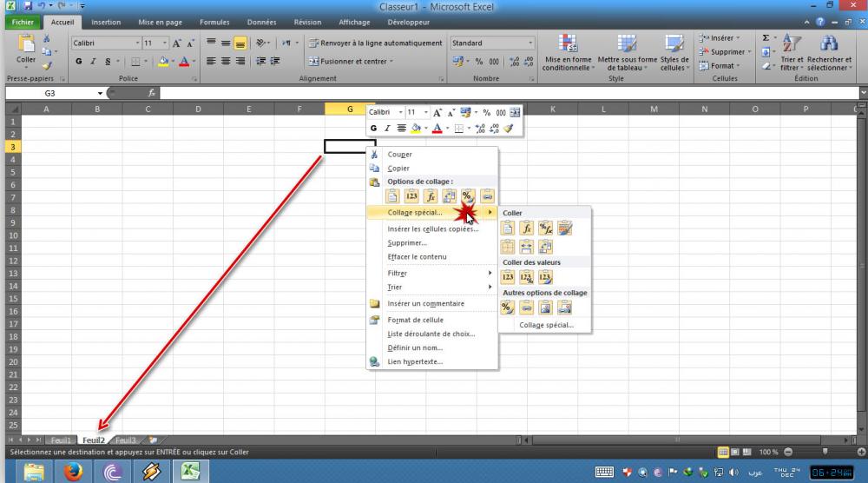This screenshot has height=483, width=868.
Task: Toggle italic I in the ribbon
Action: click(93, 62)
